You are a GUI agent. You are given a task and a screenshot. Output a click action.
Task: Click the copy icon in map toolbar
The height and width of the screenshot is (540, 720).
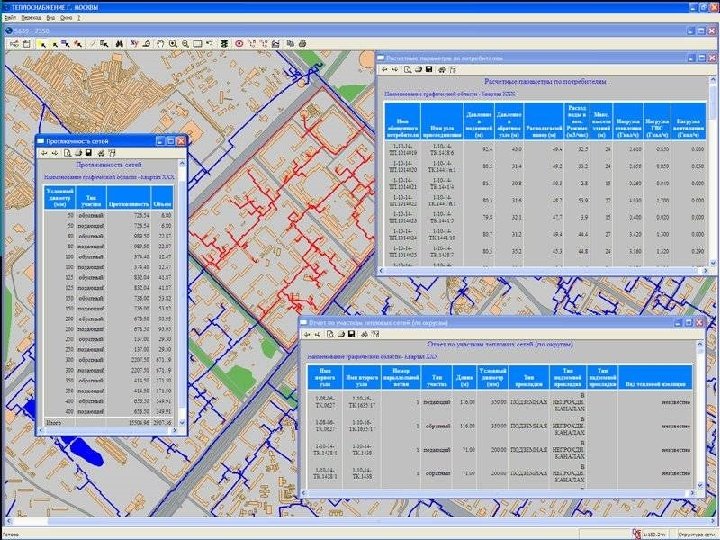290,44
